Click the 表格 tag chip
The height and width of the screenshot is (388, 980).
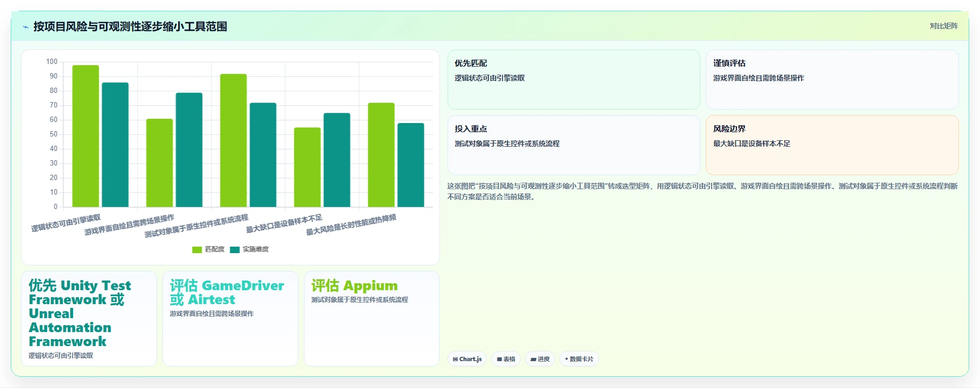tap(506, 359)
